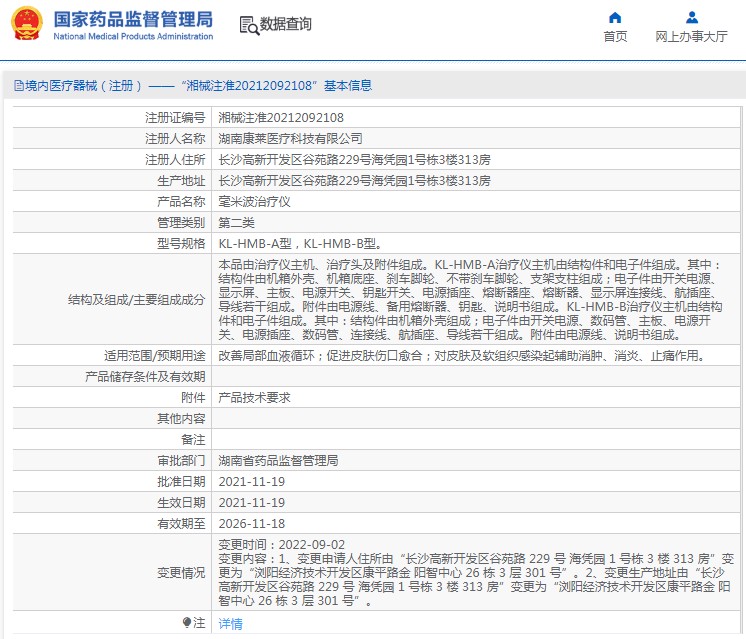Click the 适用范围 intended use text

463,355
